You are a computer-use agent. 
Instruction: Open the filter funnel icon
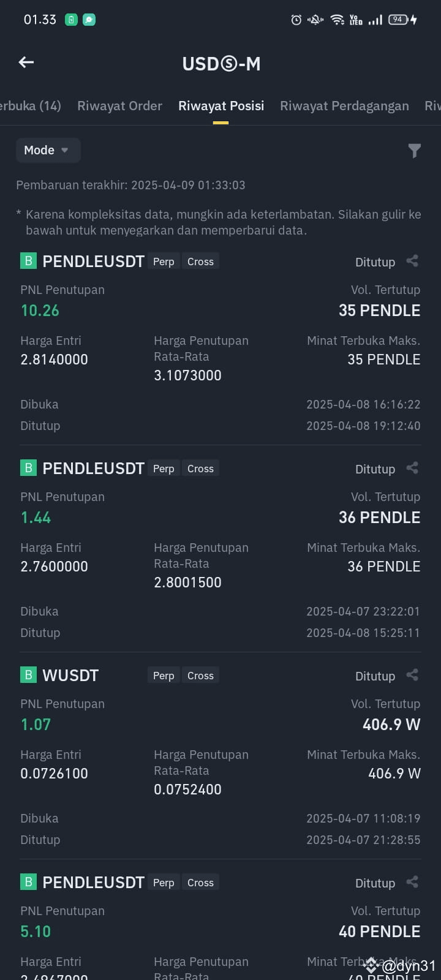[415, 151]
